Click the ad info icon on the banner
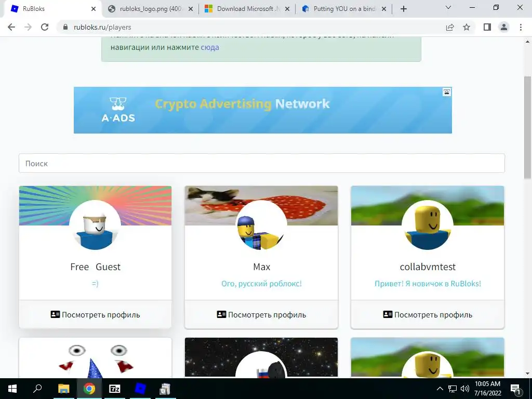The image size is (532, 399). (x=447, y=92)
